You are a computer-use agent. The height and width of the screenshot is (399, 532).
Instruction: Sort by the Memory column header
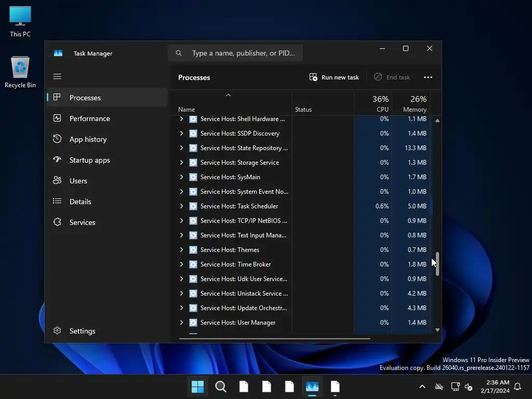(x=411, y=103)
